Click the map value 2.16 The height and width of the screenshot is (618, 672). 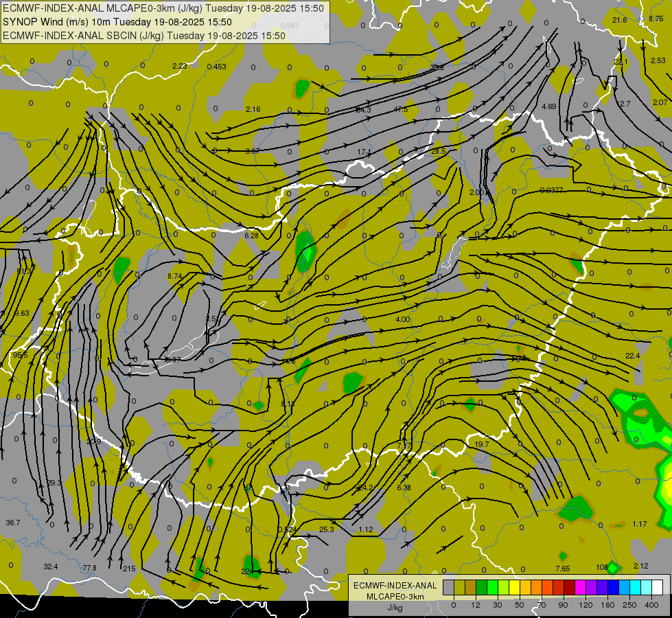253,109
